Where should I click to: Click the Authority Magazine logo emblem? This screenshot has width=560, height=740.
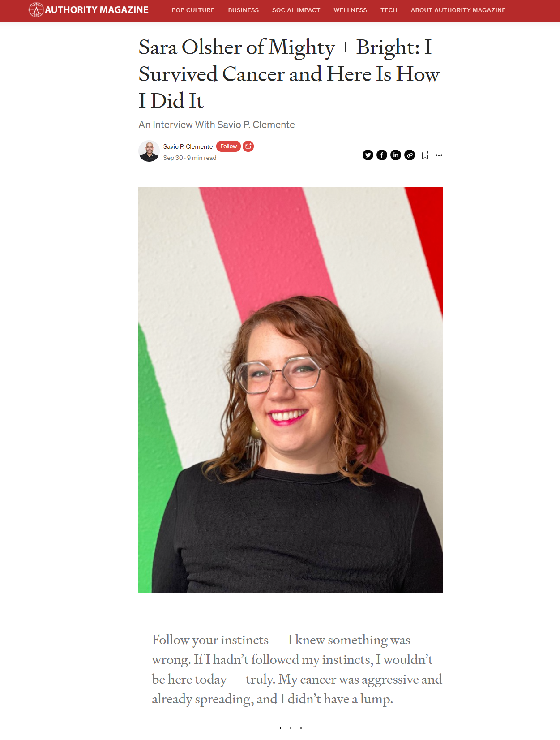pyautogui.click(x=36, y=10)
